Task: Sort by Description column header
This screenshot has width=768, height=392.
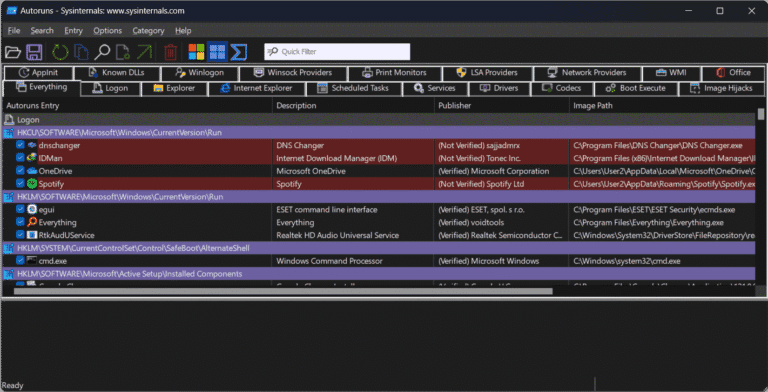Action: 353,105
